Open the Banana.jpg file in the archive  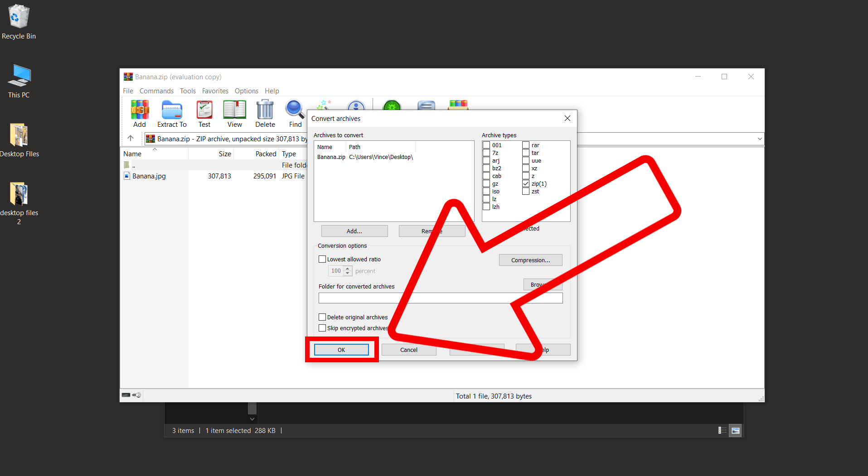[x=148, y=176]
